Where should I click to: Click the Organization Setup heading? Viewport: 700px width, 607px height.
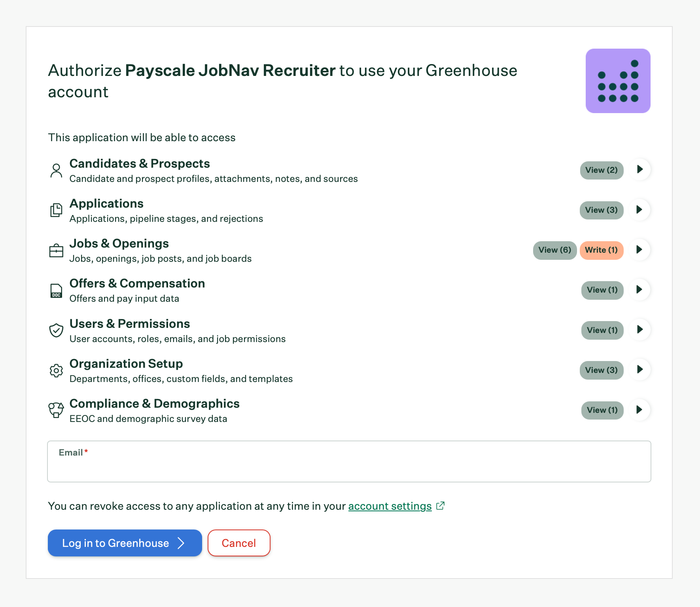[x=126, y=363]
